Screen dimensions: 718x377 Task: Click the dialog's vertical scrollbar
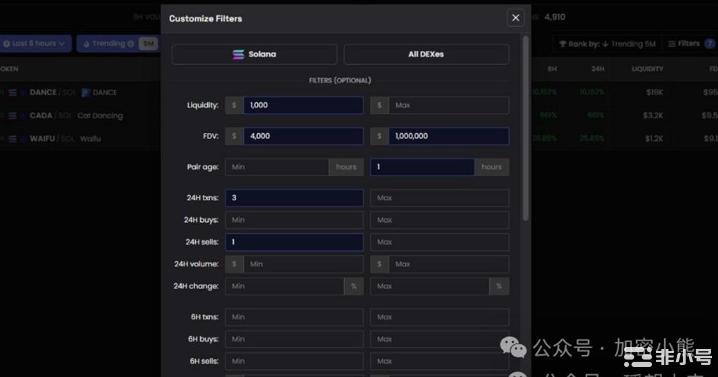pyautogui.click(x=525, y=128)
